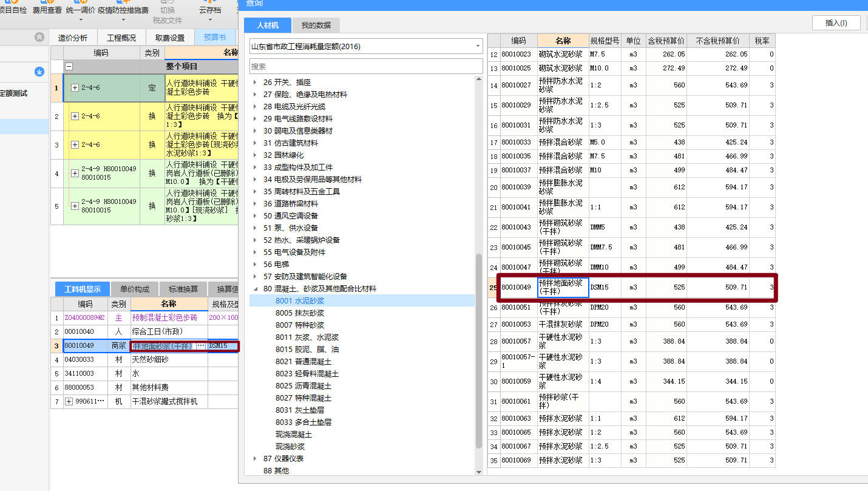Expand machine row 990611 in 工料机 table
868x491 pixels.
click(x=69, y=402)
